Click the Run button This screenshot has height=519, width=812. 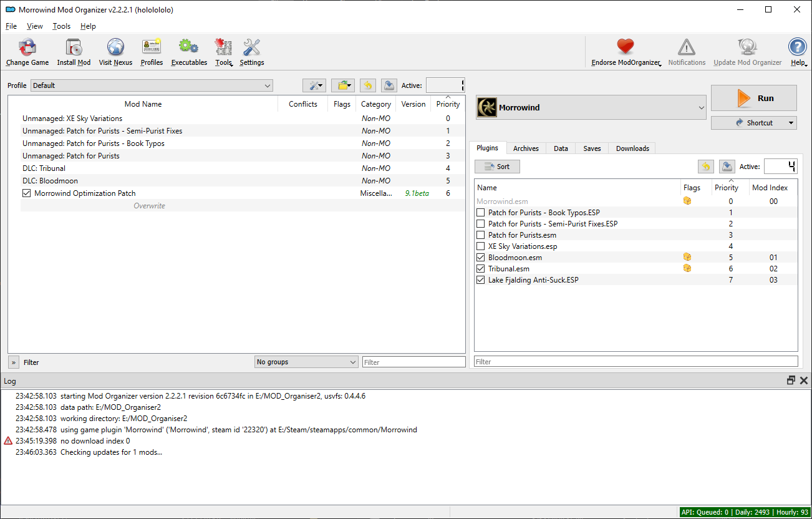tap(753, 98)
